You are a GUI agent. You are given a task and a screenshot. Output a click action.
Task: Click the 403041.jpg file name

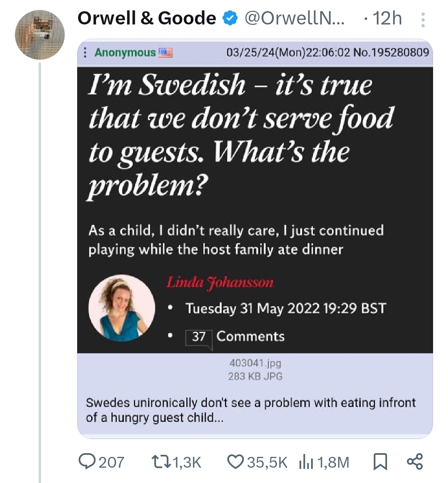pos(255,363)
